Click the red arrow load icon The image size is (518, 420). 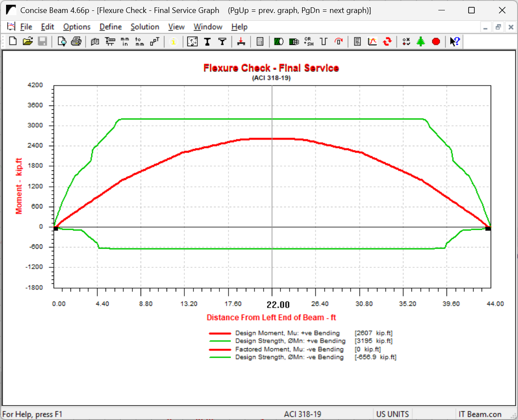click(x=241, y=42)
